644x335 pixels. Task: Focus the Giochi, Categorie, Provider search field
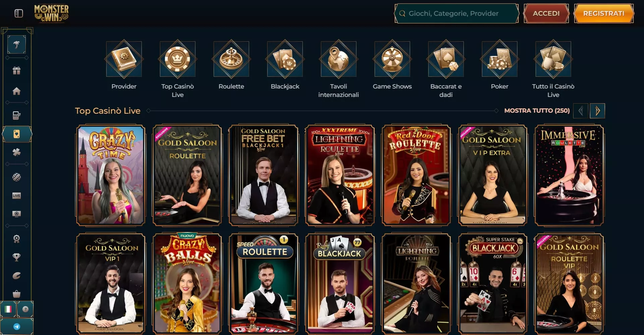click(457, 13)
